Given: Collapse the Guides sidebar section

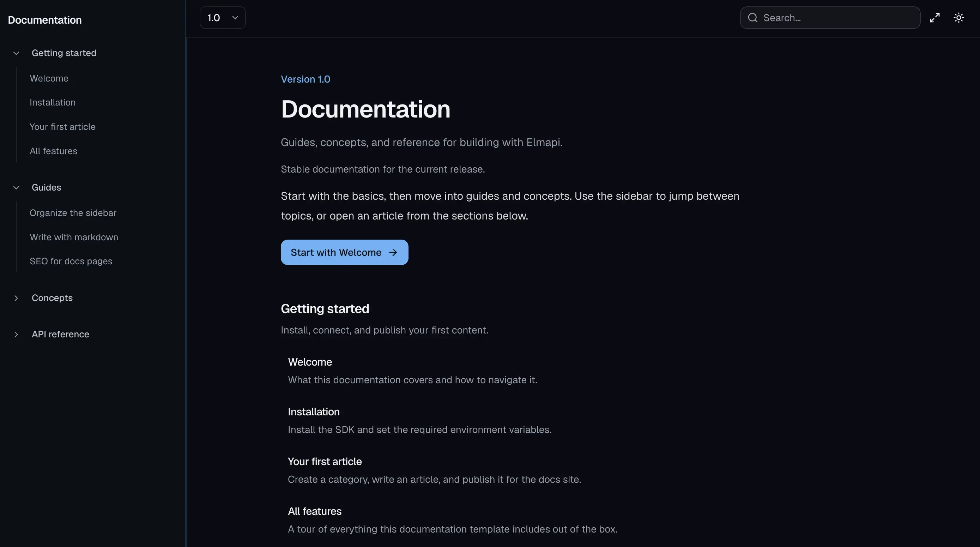Looking at the screenshot, I should tap(16, 188).
